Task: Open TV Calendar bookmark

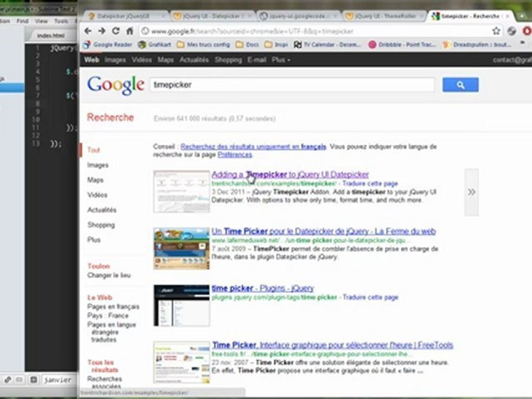Action: (328, 44)
